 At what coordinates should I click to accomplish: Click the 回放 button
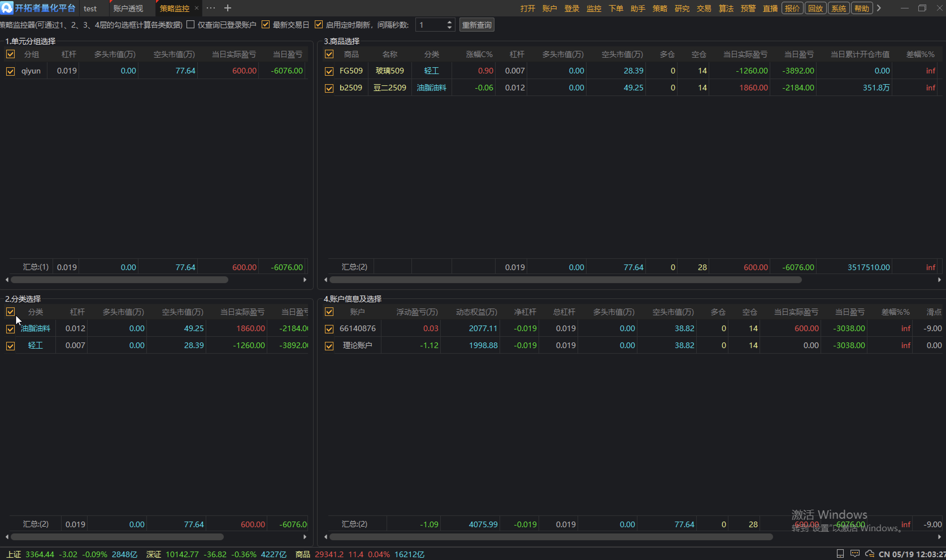(x=815, y=8)
